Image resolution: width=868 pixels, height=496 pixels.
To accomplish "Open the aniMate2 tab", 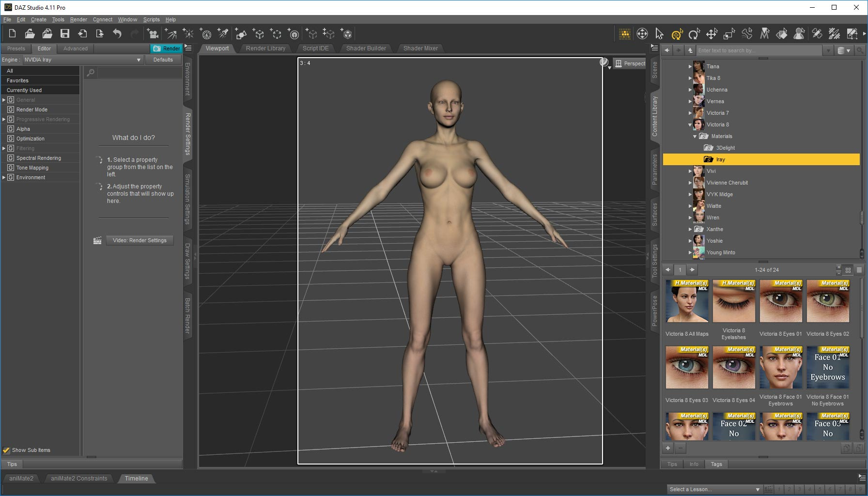I will [x=21, y=479].
